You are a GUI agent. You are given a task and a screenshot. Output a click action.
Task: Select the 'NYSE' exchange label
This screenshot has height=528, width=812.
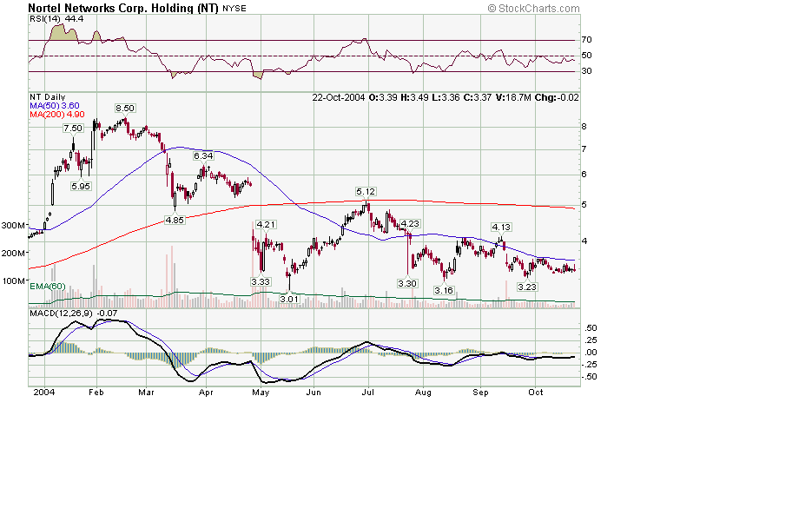click(234, 9)
